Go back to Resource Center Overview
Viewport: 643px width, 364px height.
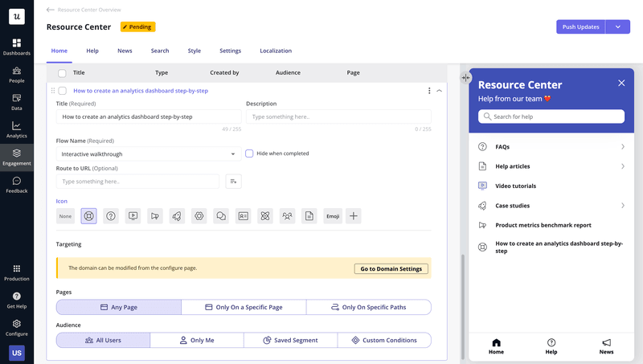point(84,10)
